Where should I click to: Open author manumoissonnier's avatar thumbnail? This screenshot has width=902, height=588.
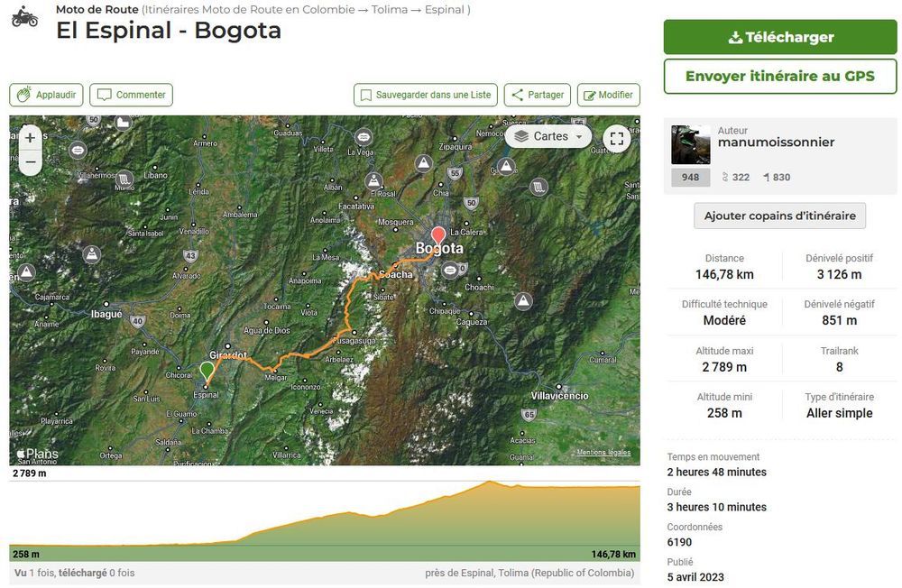(x=691, y=144)
